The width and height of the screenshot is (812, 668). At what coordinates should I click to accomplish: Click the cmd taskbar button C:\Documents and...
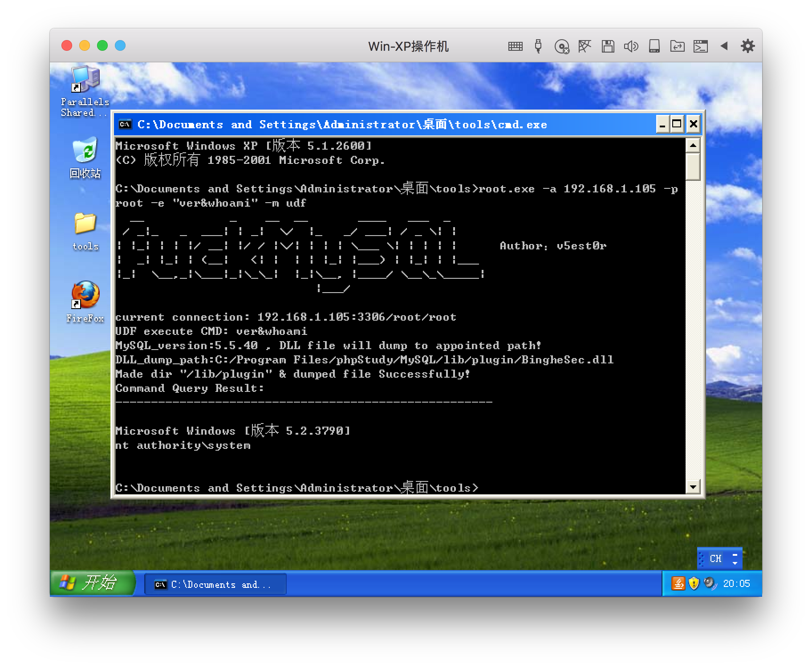[215, 584]
